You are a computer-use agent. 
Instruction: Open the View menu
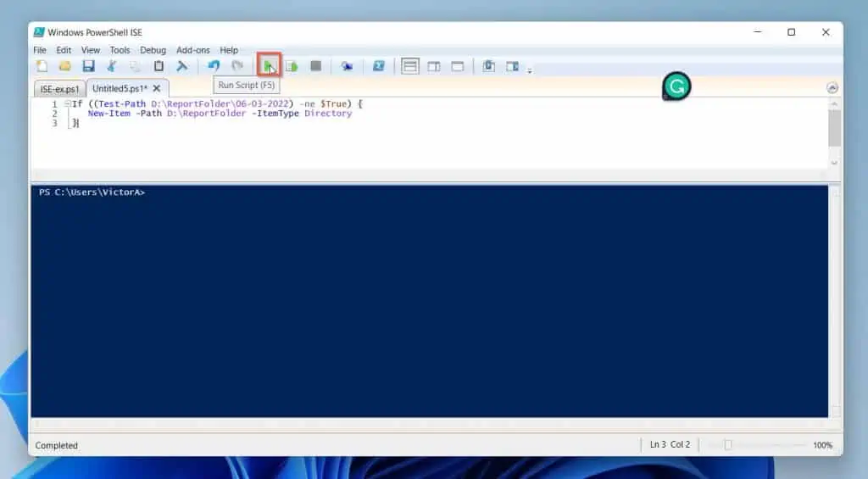(90, 50)
